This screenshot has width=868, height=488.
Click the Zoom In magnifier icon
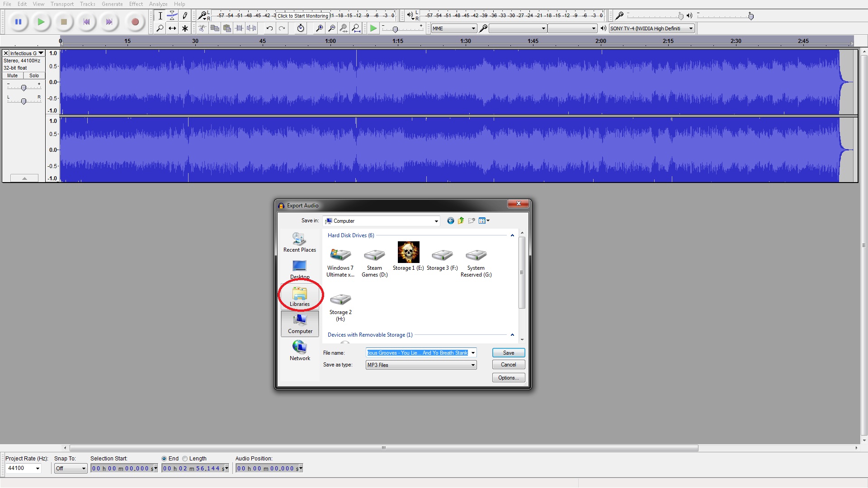click(x=319, y=28)
